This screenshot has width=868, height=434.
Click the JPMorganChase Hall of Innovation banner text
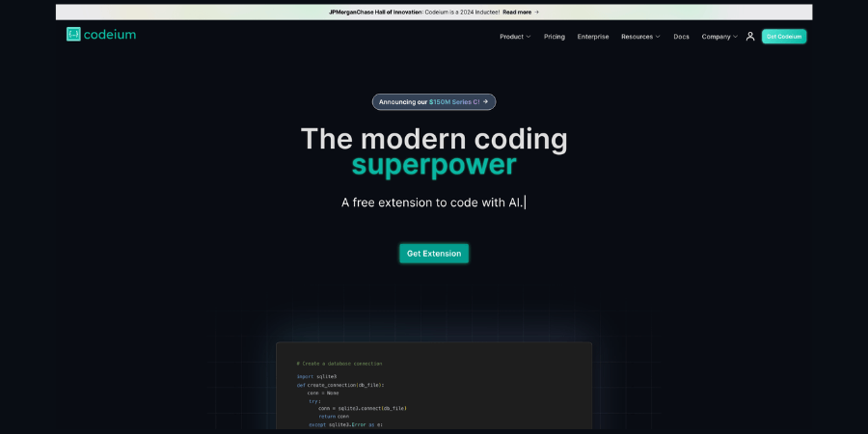376,13
